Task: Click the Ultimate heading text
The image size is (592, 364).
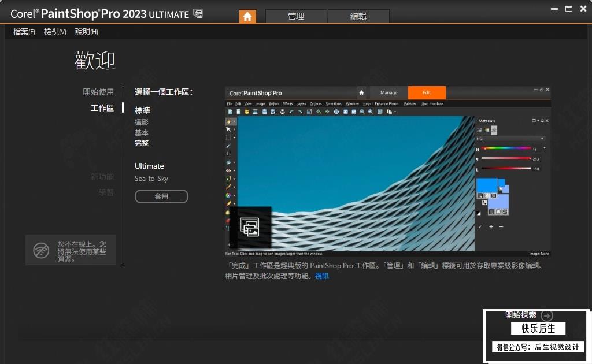Action: pos(150,166)
